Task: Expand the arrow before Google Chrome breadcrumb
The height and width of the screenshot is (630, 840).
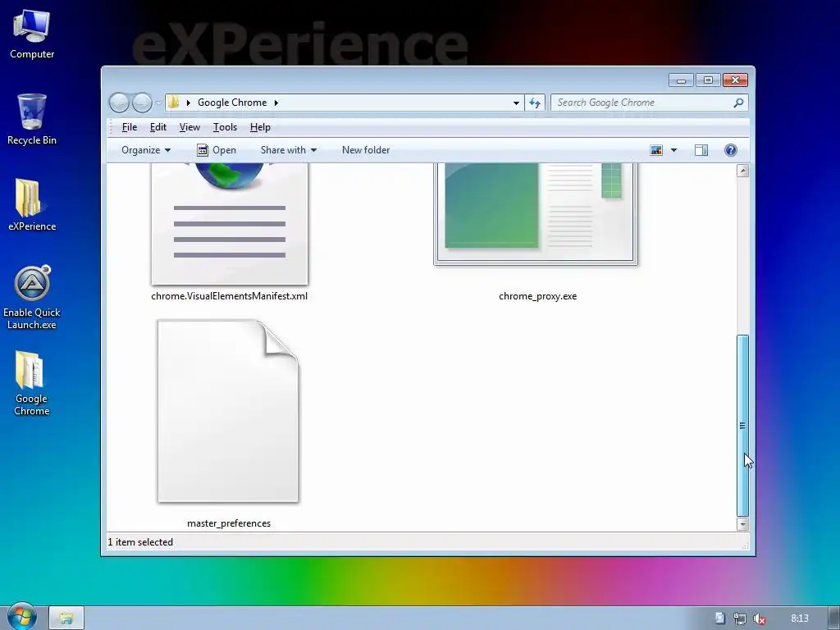Action: [x=188, y=103]
